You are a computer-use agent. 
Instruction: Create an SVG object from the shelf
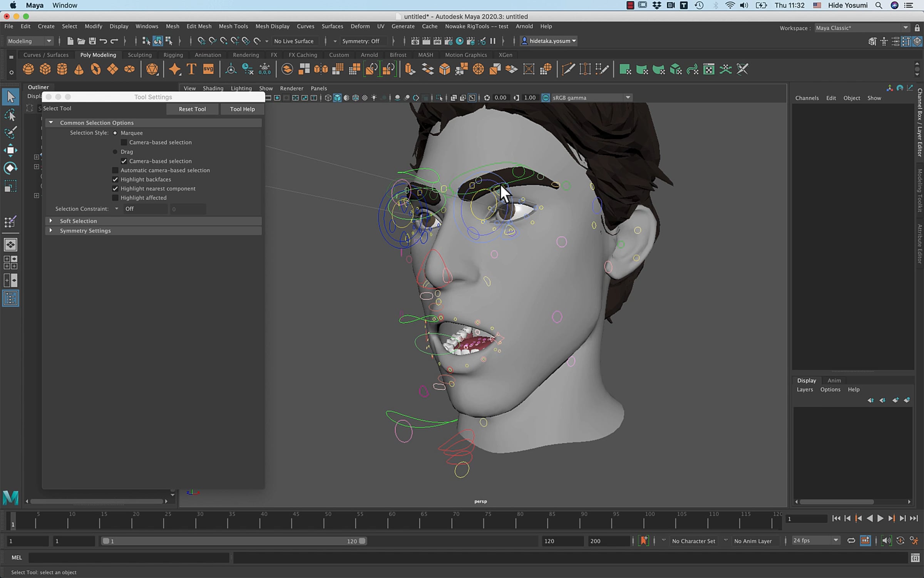pyautogui.click(x=208, y=69)
